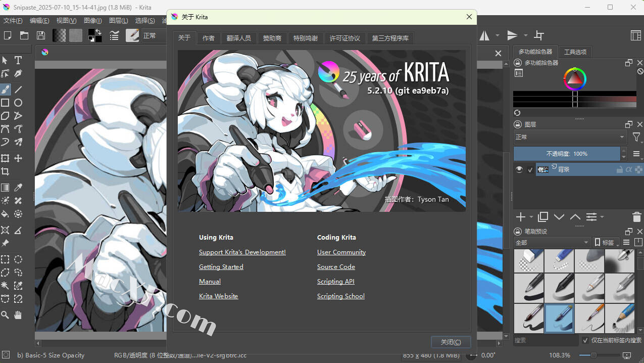Follow the Source Code link
Image resolution: width=644 pixels, height=363 pixels.
336,267
